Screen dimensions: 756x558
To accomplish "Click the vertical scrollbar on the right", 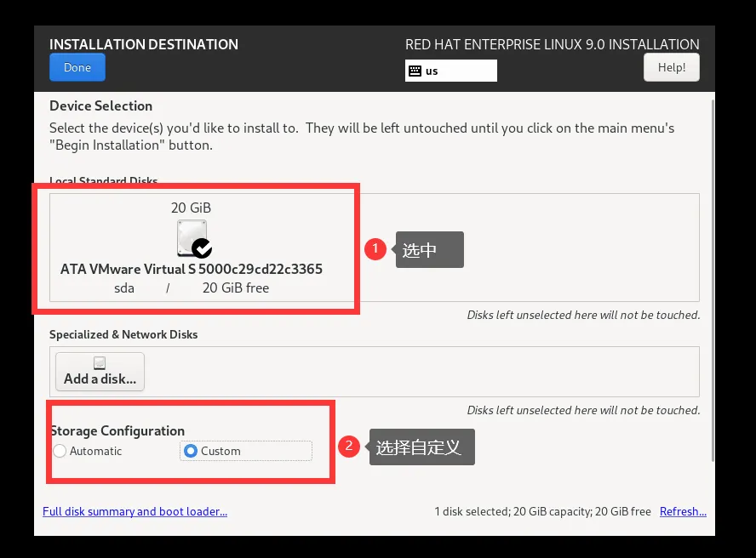I will coord(713,281).
